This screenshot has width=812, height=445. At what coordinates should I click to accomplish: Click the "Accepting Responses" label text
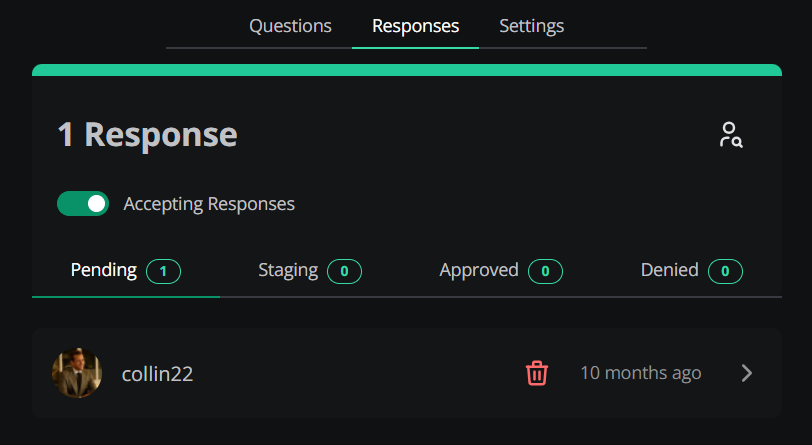(209, 204)
